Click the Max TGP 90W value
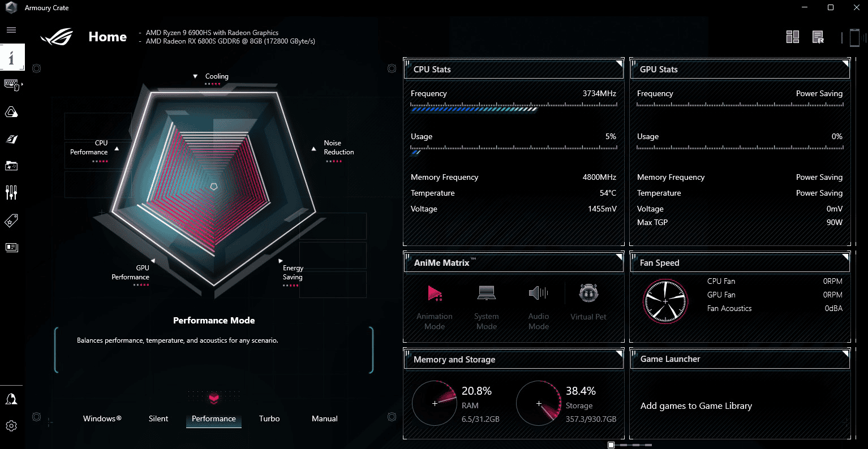The width and height of the screenshot is (868, 449). point(834,222)
